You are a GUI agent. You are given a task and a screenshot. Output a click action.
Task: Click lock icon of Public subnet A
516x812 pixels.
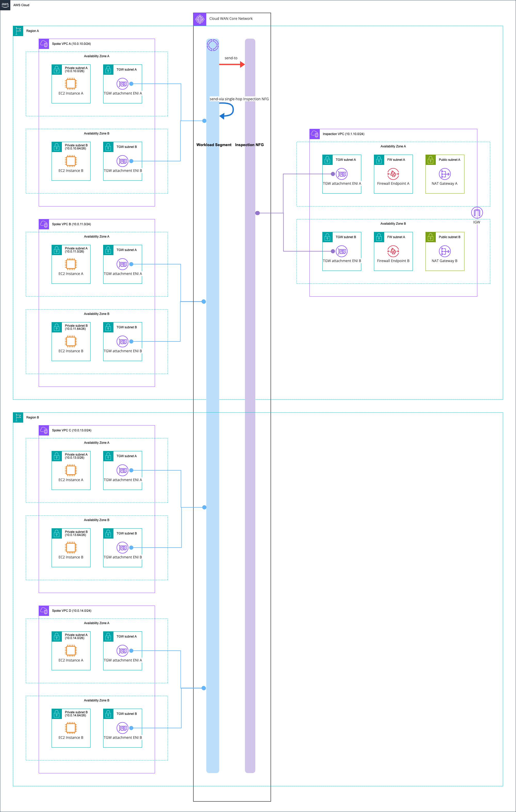click(431, 160)
